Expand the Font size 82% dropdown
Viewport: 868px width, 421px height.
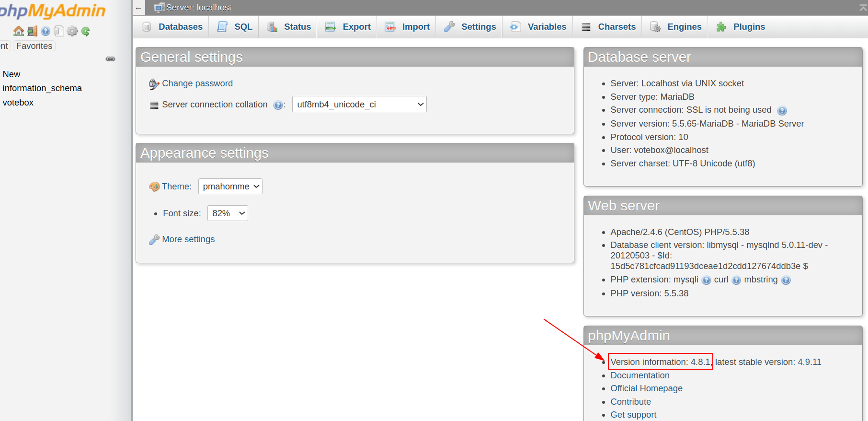tap(228, 213)
